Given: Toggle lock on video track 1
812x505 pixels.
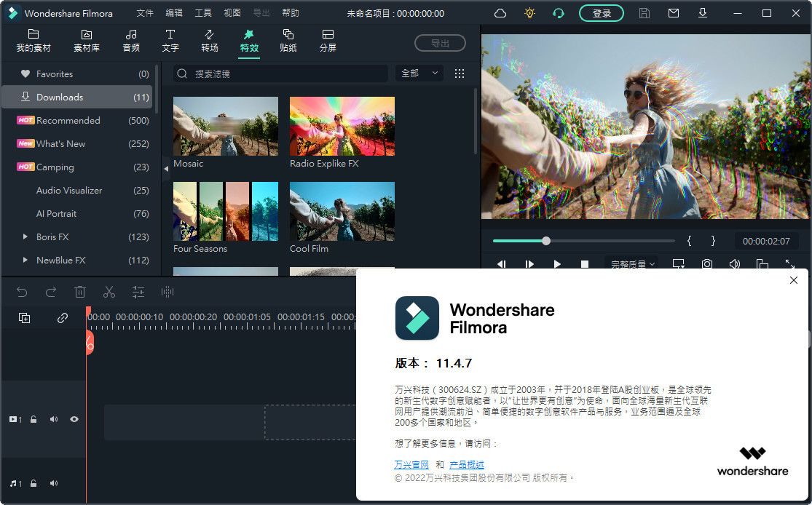Looking at the screenshot, I should [x=33, y=420].
